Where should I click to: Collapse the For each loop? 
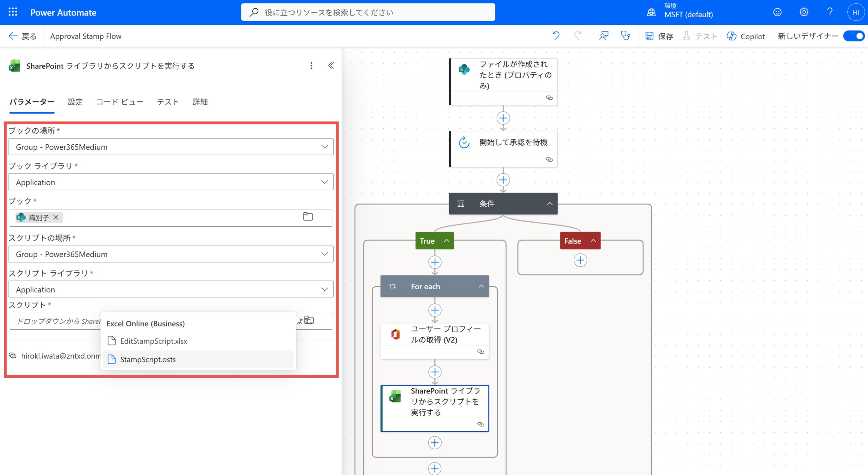pos(481,287)
